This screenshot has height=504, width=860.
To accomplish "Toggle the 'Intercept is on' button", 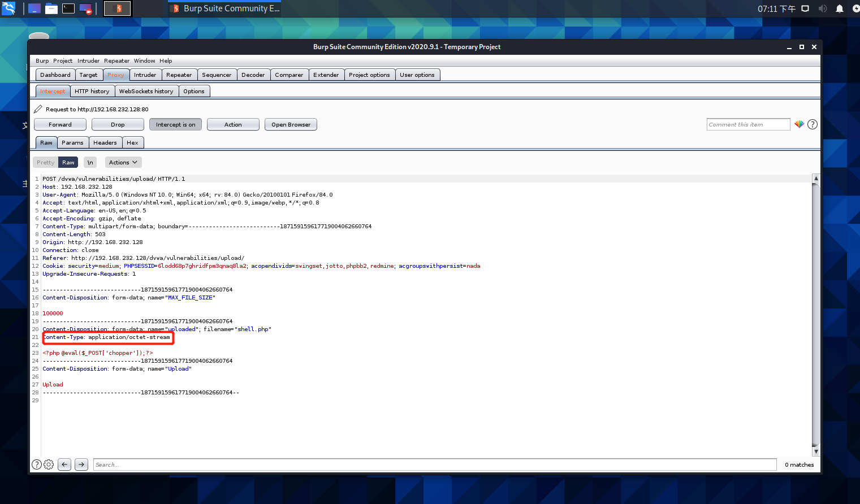I will tap(176, 124).
